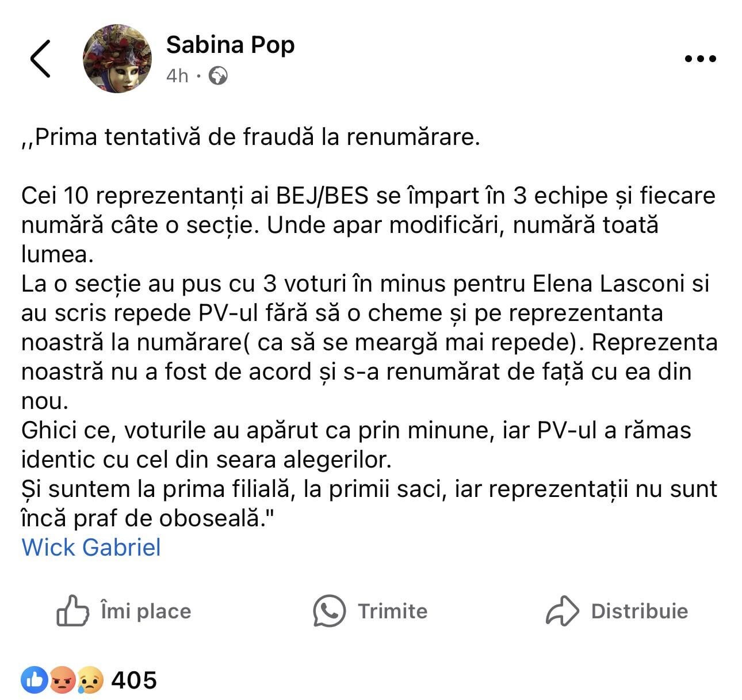Click the "Ghici ce, voturile" sentence

[x=355, y=445]
